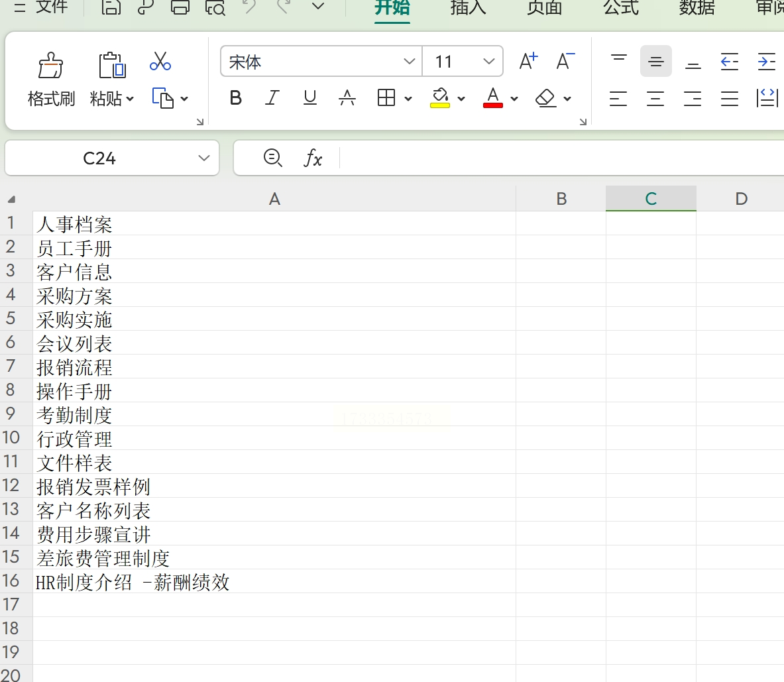Expand the 粘贴 paste options arrow
This screenshot has height=682, width=784.
(130, 99)
